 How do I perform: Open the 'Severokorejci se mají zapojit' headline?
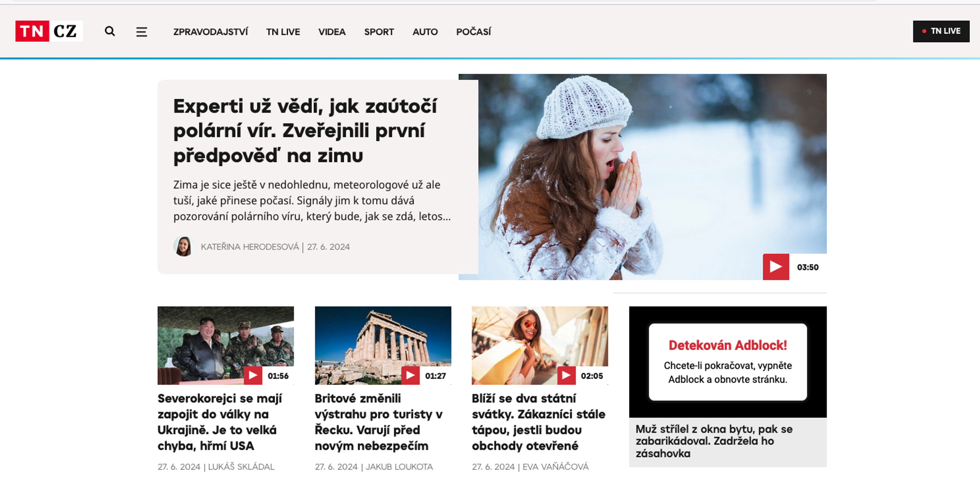220,422
